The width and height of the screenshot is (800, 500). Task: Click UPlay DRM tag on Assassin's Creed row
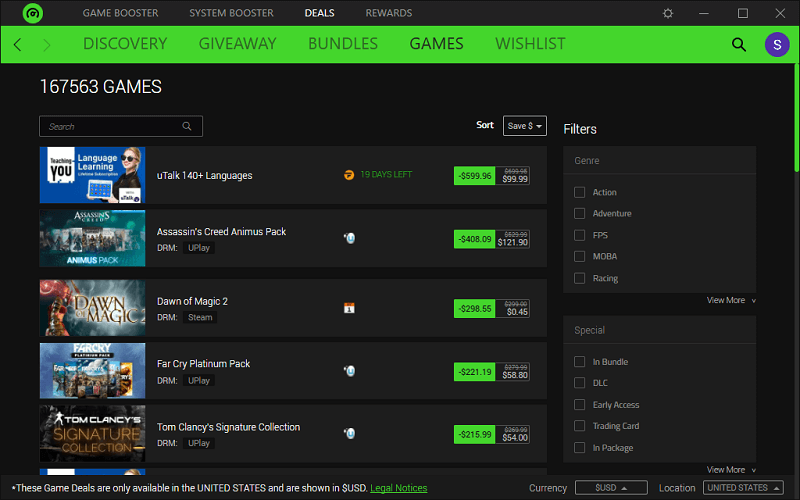coord(199,248)
